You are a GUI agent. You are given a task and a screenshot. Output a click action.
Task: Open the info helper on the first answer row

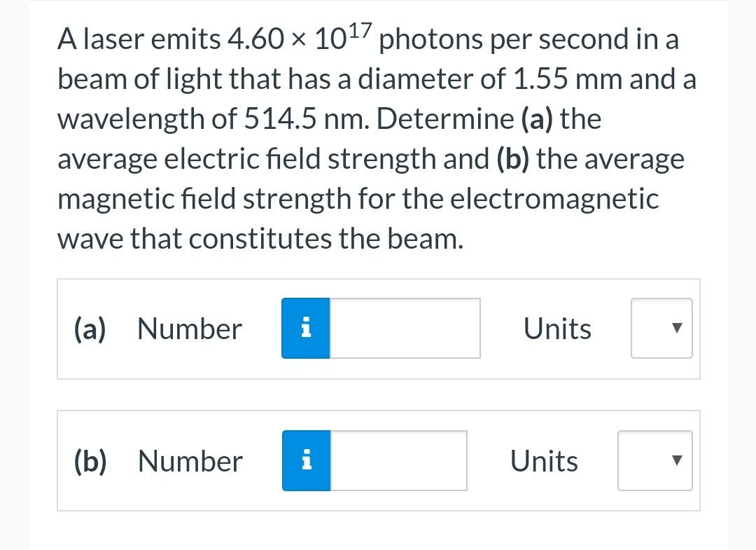(x=305, y=328)
